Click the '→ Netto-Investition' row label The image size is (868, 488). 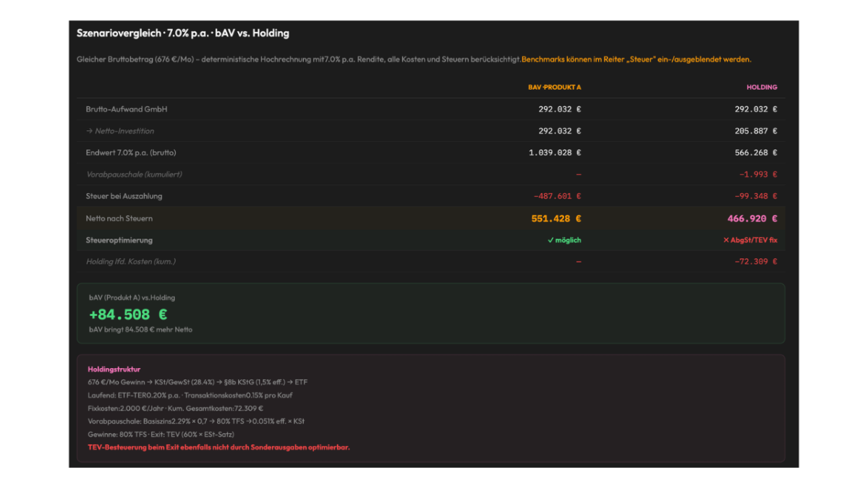tap(119, 131)
